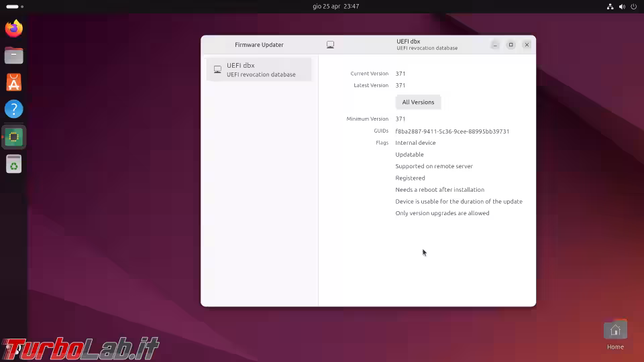The height and width of the screenshot is (362, 644).
Task: Click the Current Version label
Action: (369, 74)
